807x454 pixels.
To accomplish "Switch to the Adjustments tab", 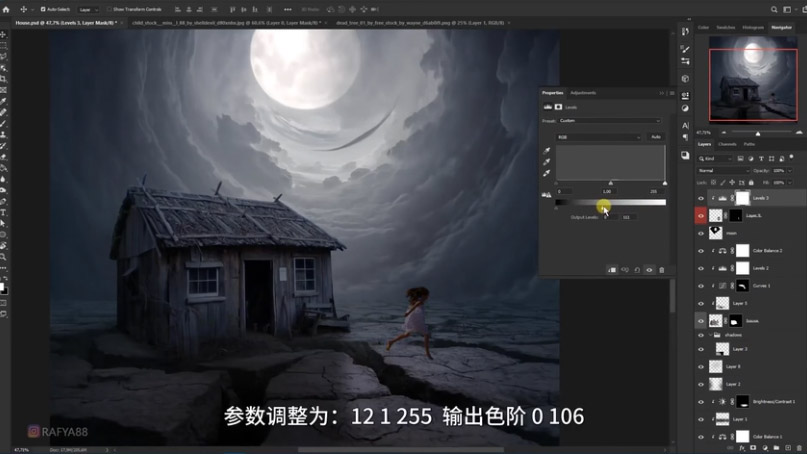I will coord(583,93).
